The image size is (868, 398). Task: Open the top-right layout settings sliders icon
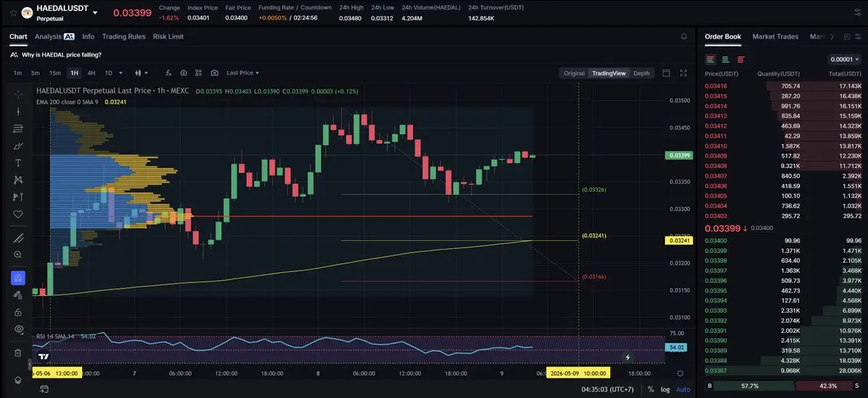pyautogui.click(x=858, y=13)
